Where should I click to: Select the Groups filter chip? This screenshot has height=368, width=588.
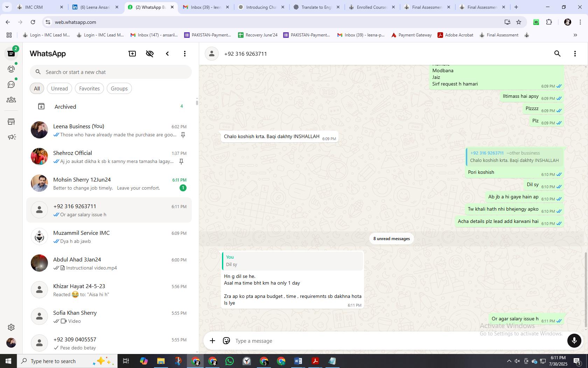pyautogui.click(x=119, y=89)
